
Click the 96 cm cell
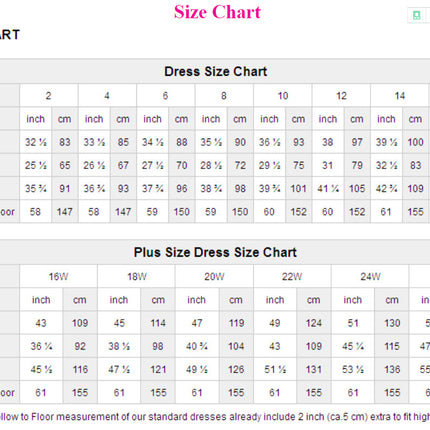tap(182, 189)
